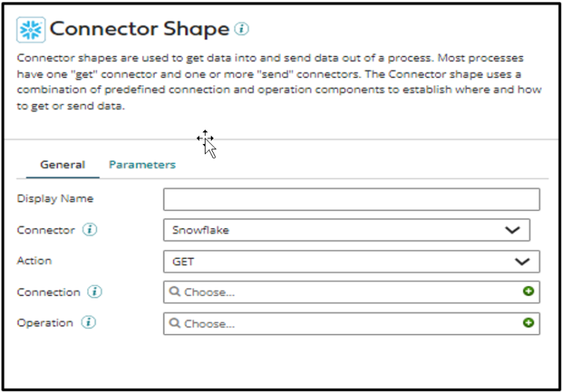Click the search icon in Connection field
The image size is (562, 392).
[175, 292]
